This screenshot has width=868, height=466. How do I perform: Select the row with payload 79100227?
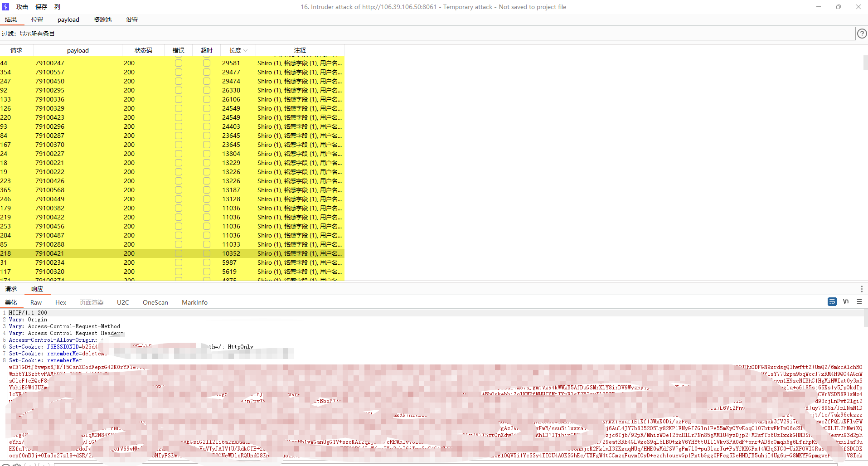click(x=172, y=154)
